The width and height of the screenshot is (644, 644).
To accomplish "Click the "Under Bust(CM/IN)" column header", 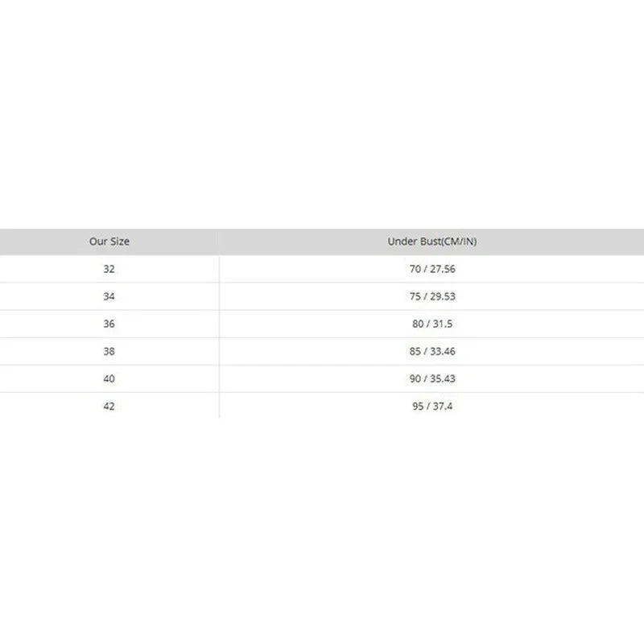I will click(432, 242).
